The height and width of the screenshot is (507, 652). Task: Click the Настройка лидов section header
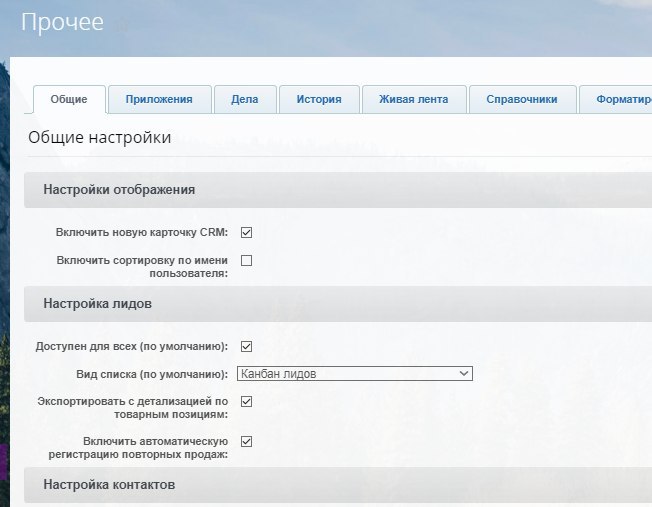tap(97, 303)
